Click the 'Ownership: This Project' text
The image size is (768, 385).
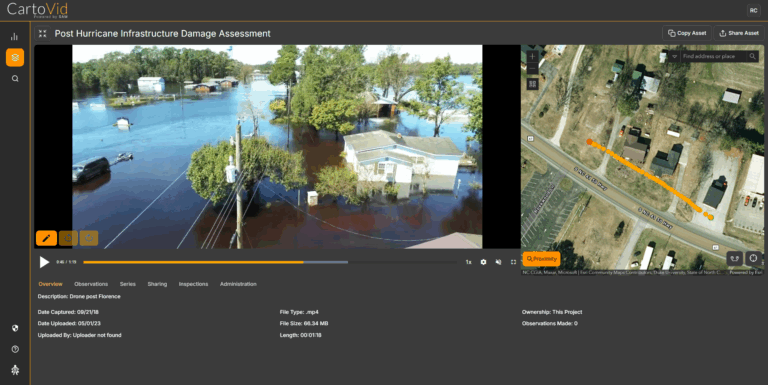(552, 312)
